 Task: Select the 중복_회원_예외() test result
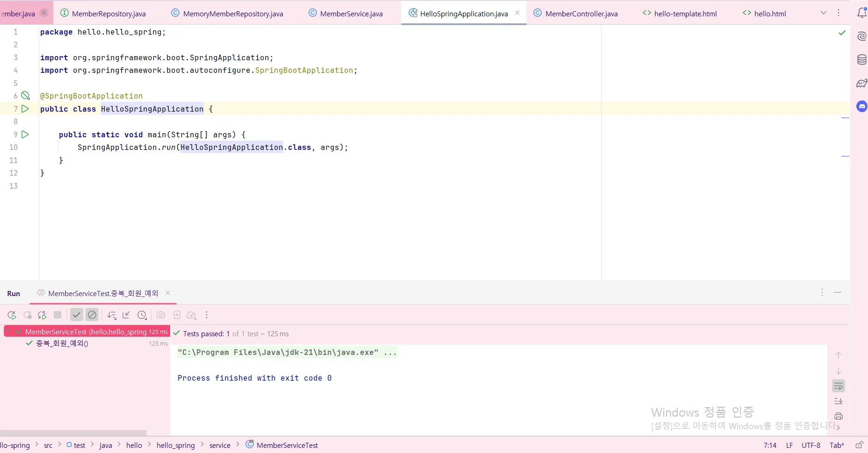[62, 343]
